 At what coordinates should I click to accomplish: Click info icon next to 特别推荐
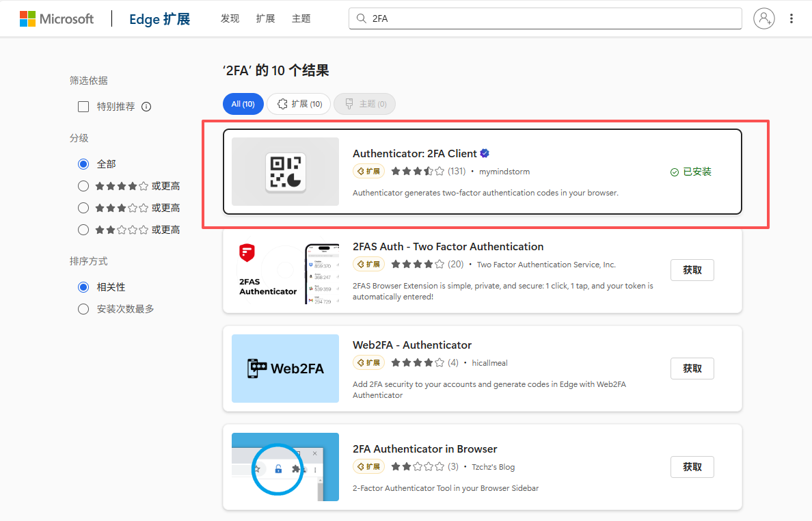pyautogui.click(x=146, y=107)
